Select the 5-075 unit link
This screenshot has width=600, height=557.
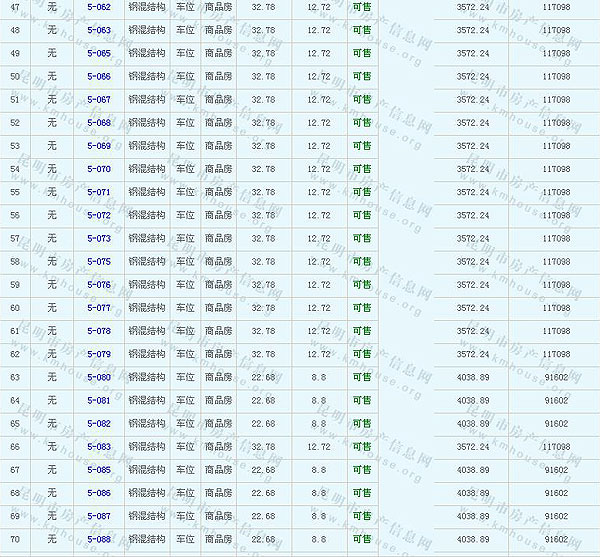point(99,262)
